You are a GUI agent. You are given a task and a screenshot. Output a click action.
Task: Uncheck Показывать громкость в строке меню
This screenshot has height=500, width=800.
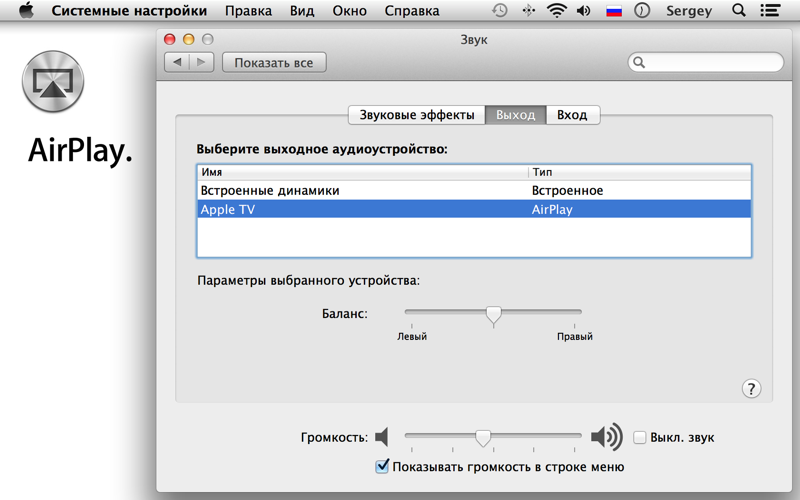coord(382,466)
